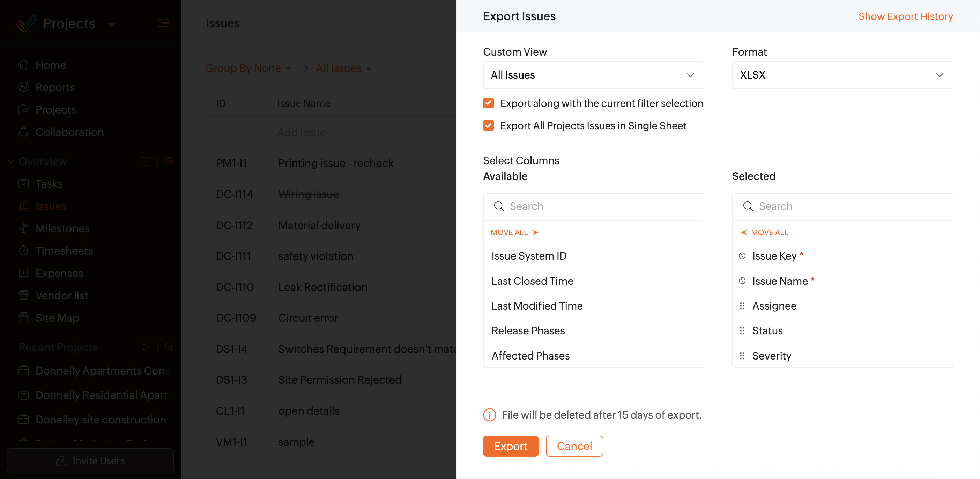Uncheck Export along with current filter selection

(489, 103)
